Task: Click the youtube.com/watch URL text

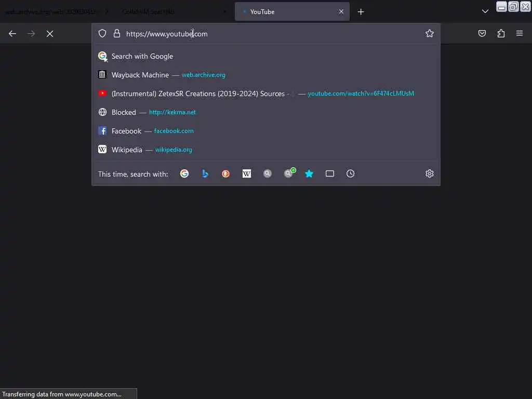Action: pos(361,94)
